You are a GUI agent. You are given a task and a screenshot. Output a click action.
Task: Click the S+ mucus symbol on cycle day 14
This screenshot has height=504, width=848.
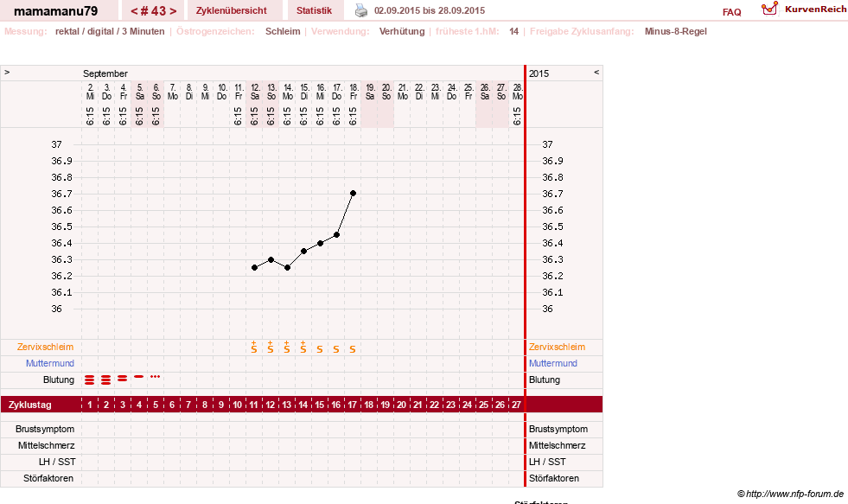pyautogui.click(x=303, y=348)
